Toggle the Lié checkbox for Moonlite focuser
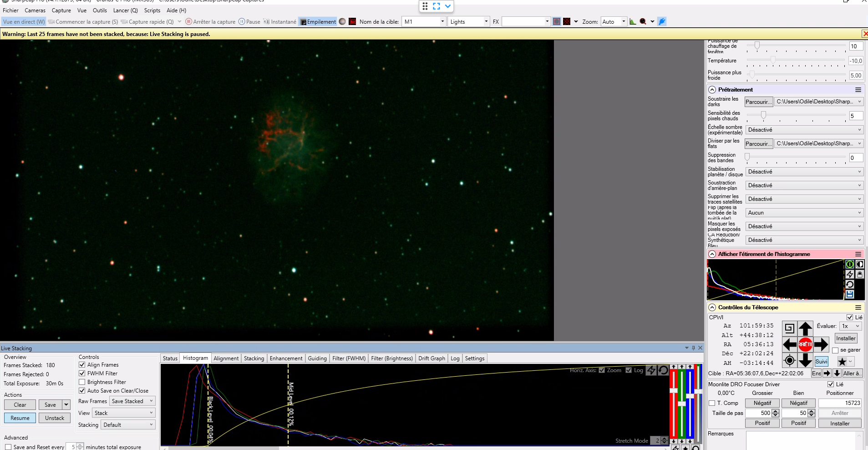Image resolution: width=868 pixels, height=450 pixels. 831,384
